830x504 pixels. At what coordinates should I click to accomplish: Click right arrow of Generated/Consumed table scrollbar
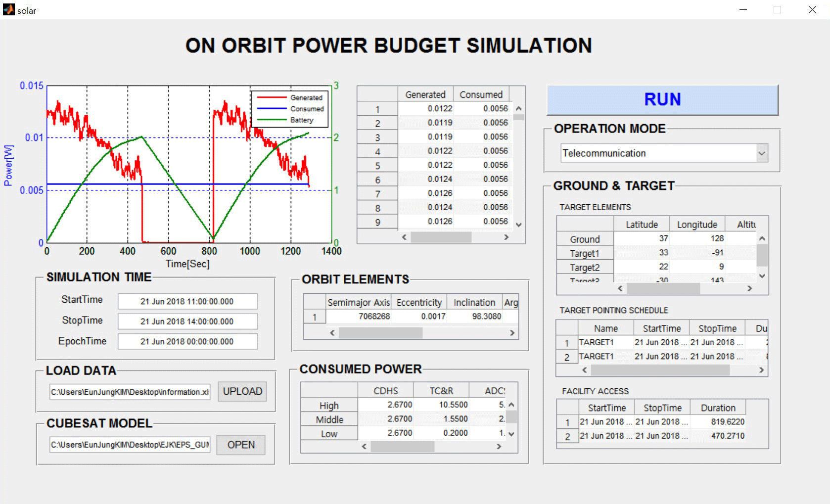point(507,237)
